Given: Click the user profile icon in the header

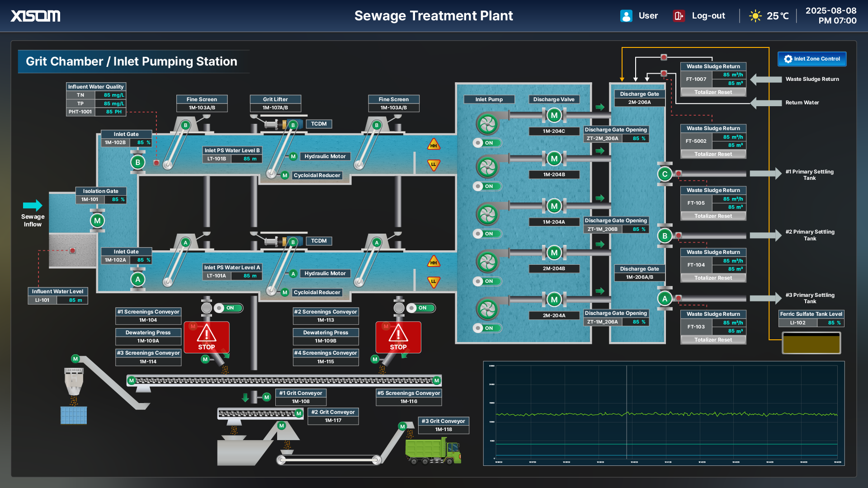Looking at the screenshot, I should 626,16.
